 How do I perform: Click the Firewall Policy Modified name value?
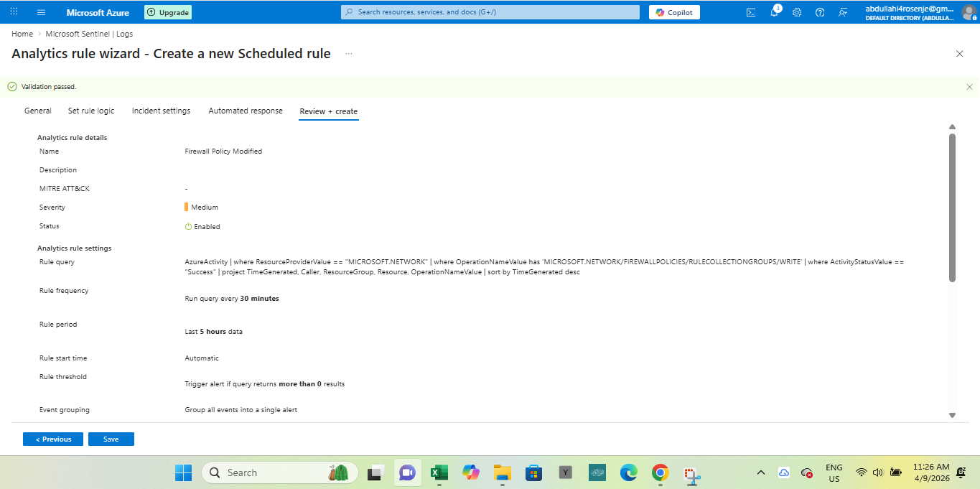point(223,152)
